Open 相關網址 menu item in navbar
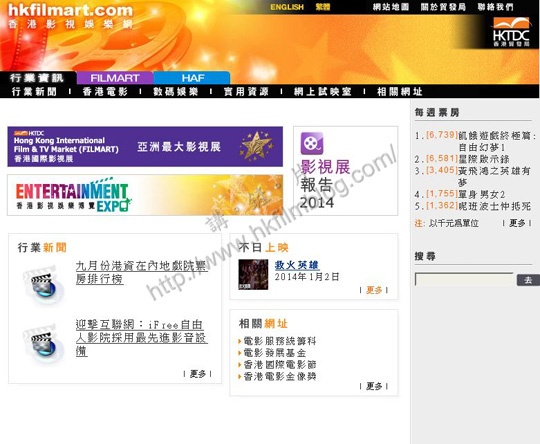The height and width of the screenshot is (444, 540). pyautogui.click(x=399, y=92)
